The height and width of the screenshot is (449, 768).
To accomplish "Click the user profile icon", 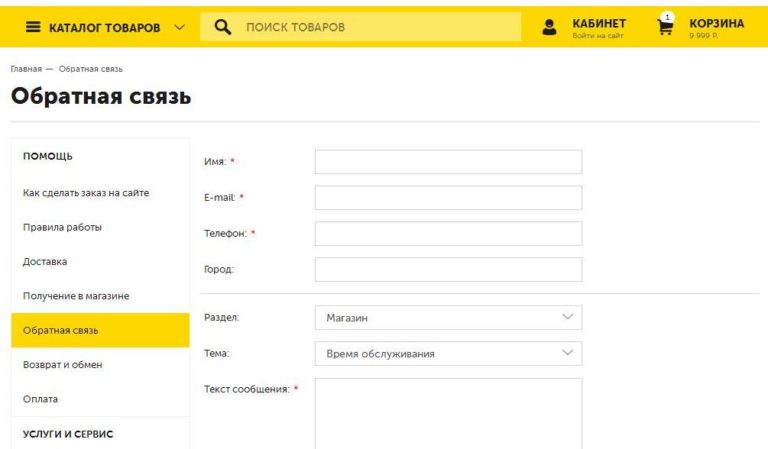I will pos(549,27).
